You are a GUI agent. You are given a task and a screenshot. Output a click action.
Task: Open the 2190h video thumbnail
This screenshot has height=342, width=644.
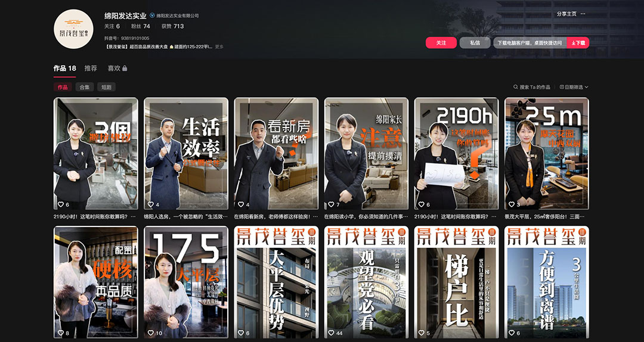(x=456, y=154)
